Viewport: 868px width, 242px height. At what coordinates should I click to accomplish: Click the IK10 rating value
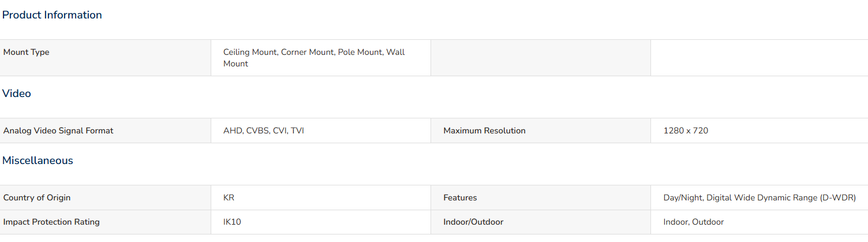click(x=232, y=222)
